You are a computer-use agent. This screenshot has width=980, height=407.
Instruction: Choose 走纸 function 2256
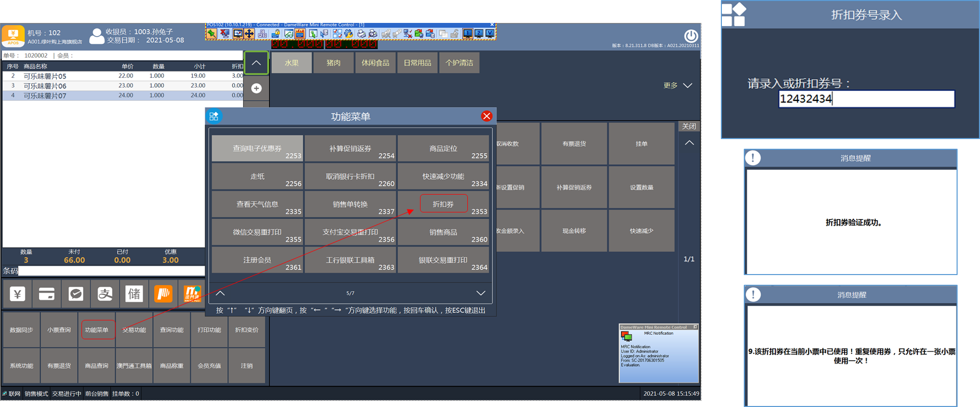tap(257, 176)
